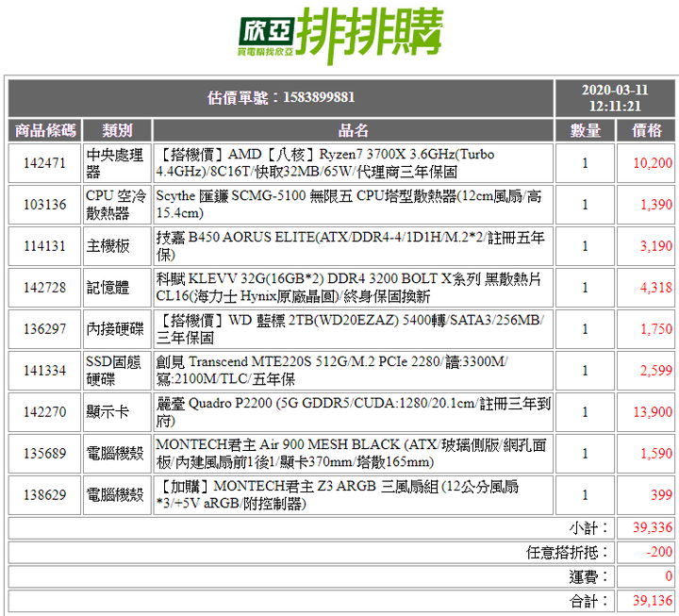Click the 內接硬碟 category cell
The image size is (679, 616).
[117, 329]
